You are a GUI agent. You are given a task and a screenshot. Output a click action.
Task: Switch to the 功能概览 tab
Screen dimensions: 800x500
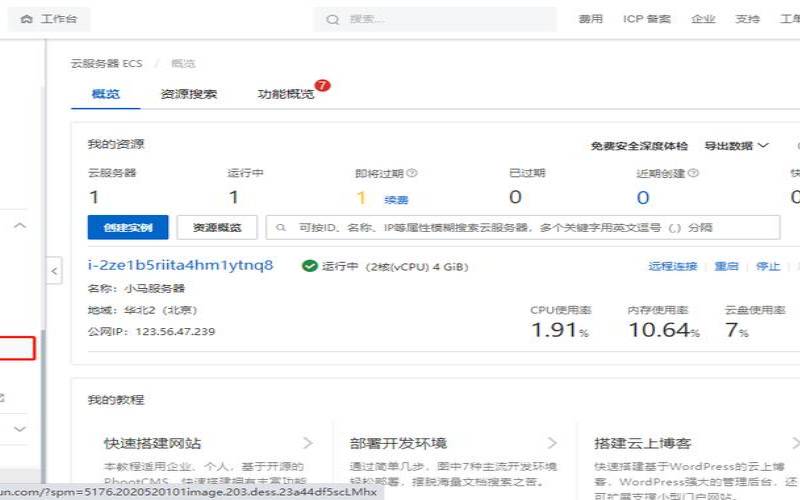coord(286,94)
